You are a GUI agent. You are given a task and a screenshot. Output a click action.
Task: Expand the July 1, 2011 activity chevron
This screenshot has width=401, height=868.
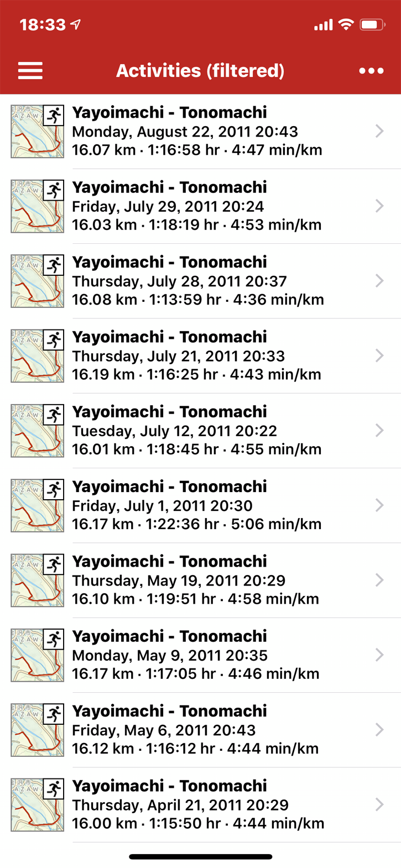point(379,505)
